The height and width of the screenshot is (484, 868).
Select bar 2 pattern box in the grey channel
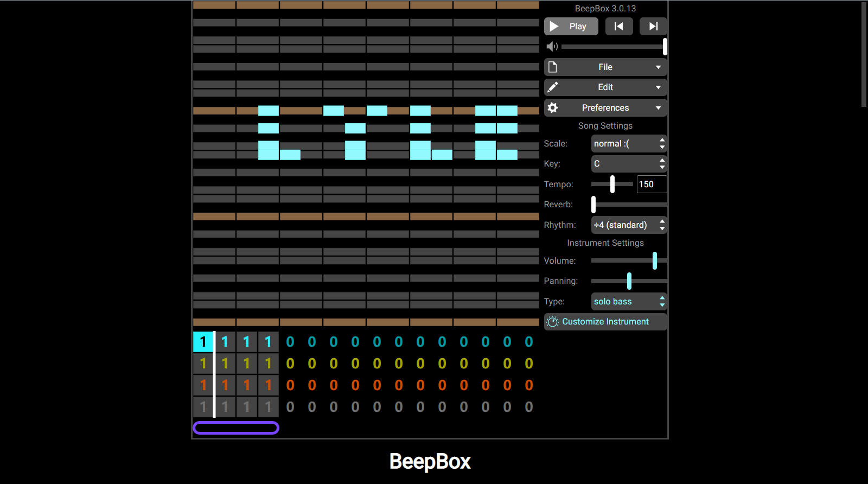click(225, 407)
